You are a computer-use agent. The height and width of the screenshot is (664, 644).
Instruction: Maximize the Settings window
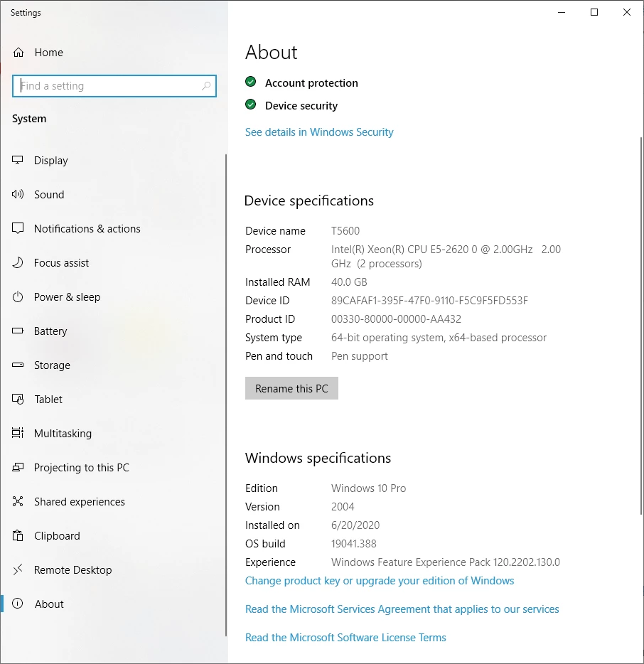[594, 12]
